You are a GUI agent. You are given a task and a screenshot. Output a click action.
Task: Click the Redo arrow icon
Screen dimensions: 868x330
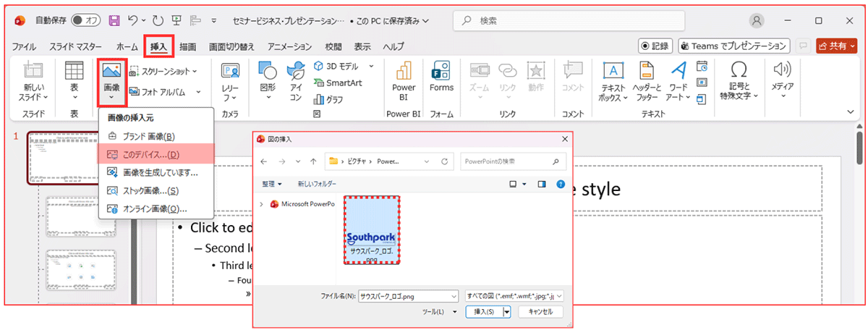tap(159, 20)
